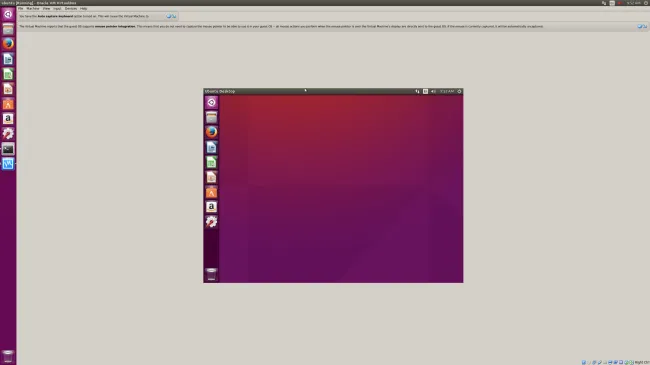Open the host Dash search launcher icon
Screen dimensions: 650x365
(8, 14)
